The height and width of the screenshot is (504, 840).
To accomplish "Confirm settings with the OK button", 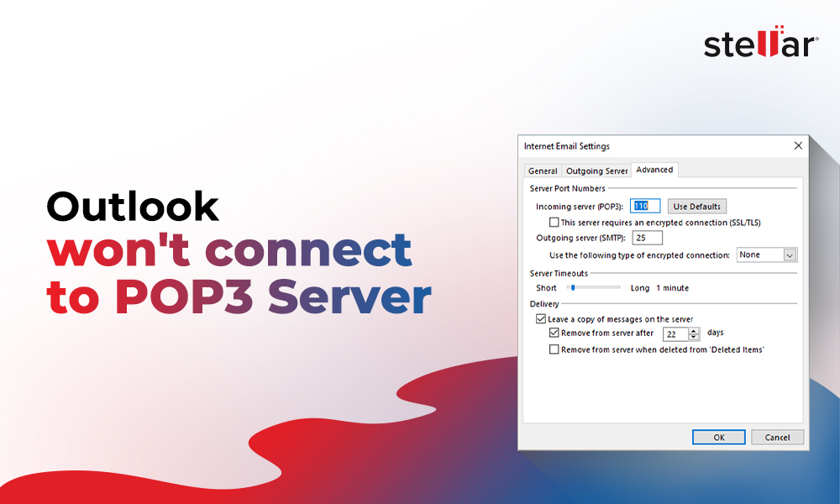I will click(x=718, y=437).
